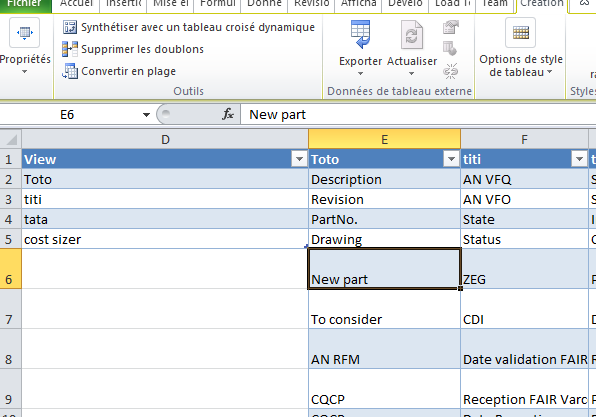The width and height of the screenshot is (596, 417).
Task: Click the Exporter table icon
Action: pos(360,34)
